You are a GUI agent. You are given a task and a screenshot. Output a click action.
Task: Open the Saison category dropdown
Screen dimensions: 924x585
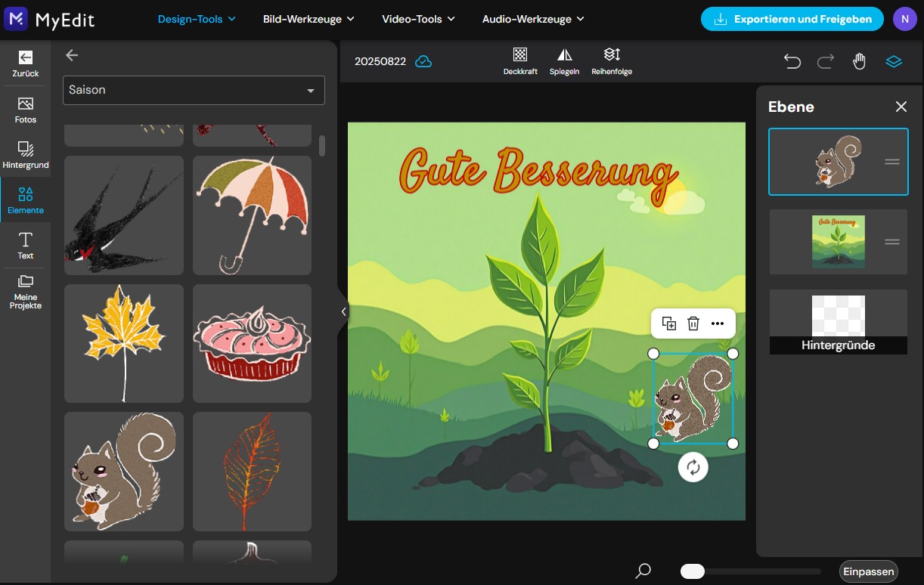point(194,90)
